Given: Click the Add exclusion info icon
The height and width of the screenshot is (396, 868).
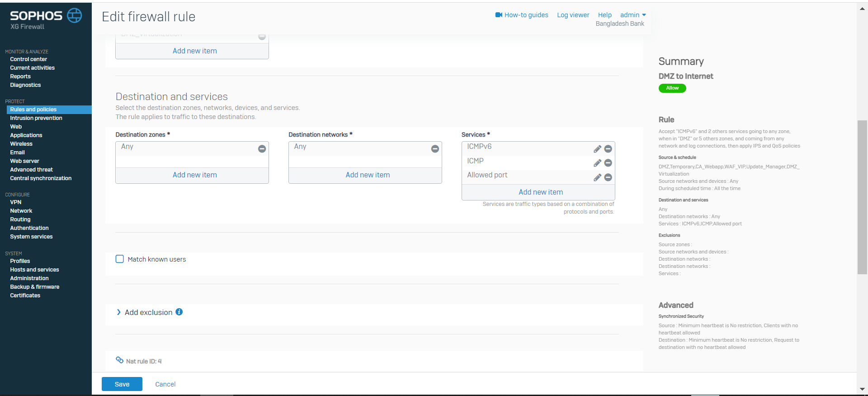Looking at the screenshot, I should 179,312.
